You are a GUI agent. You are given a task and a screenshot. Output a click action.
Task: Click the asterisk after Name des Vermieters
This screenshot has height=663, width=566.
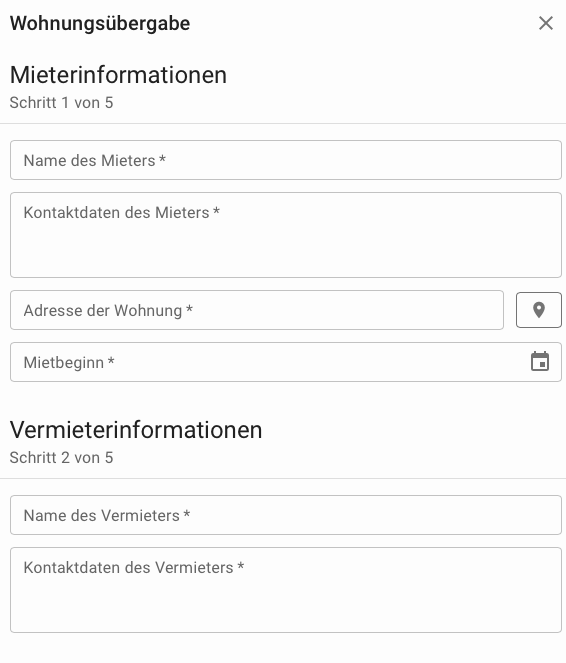click(186, 514)
